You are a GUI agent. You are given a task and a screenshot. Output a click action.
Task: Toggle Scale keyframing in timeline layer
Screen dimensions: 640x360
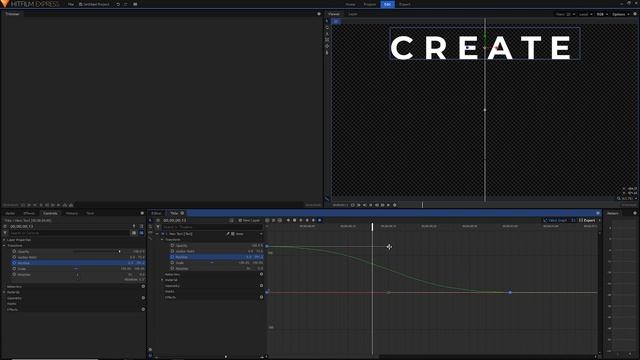[x=172, y=263]
